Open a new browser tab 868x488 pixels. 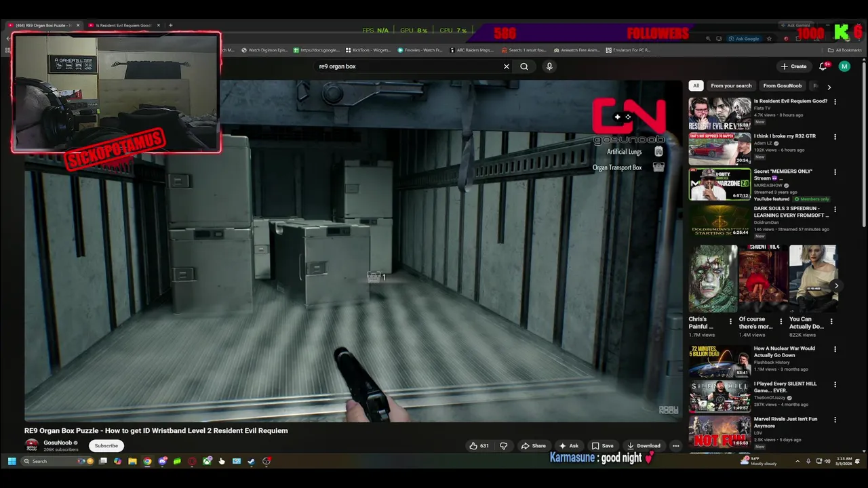tap(170, 25)
